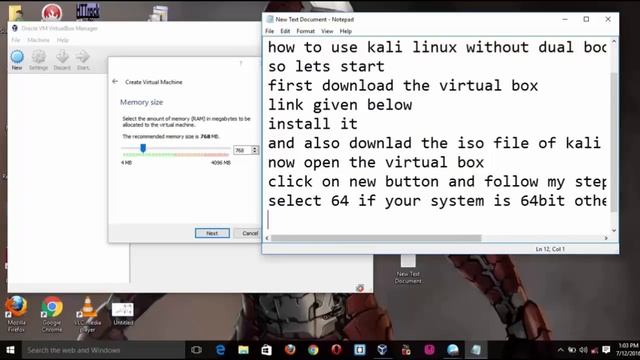This screenshot has height=360, width=640.
Task: Open the Help menu in VirtualBox Manager
Action: coord(62,40)
